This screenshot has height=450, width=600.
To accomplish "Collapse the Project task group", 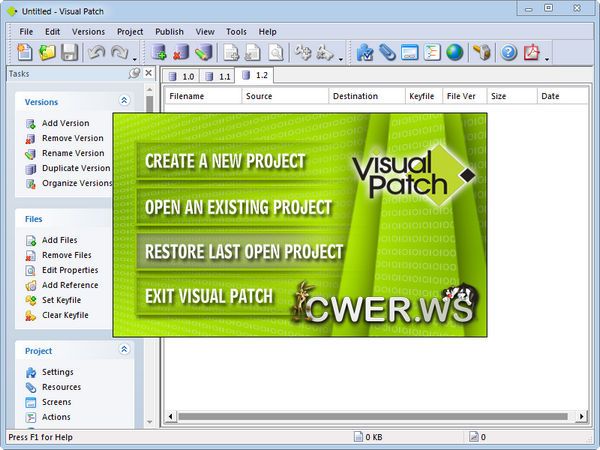I will pyautogui.click(x=124, y=350).
